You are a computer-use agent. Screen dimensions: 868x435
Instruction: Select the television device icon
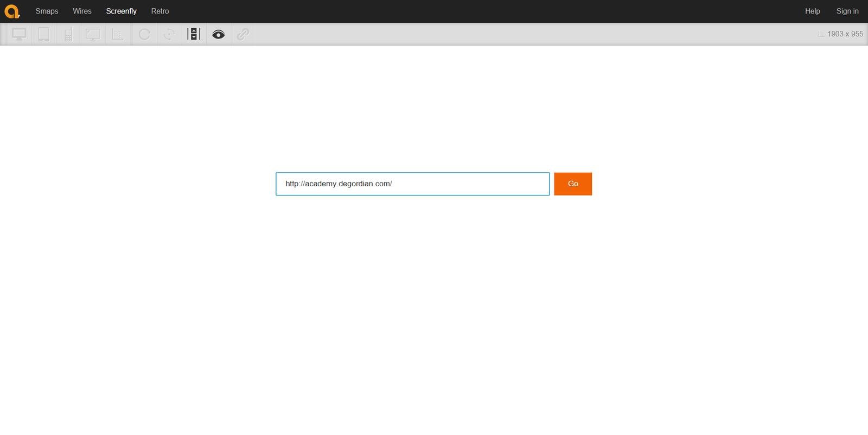[x=93, y=34]
